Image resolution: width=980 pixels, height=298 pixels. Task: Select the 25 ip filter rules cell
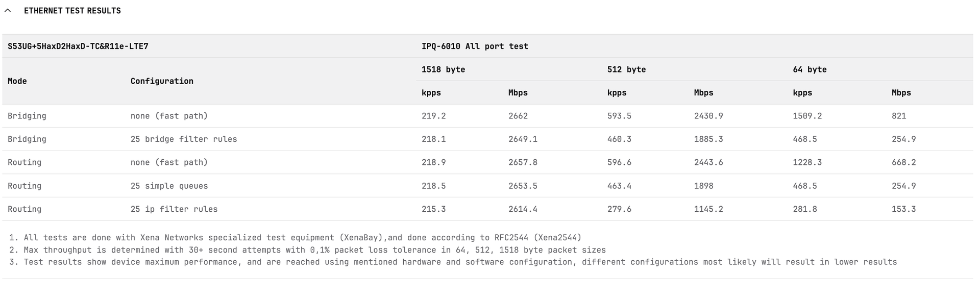174,209
